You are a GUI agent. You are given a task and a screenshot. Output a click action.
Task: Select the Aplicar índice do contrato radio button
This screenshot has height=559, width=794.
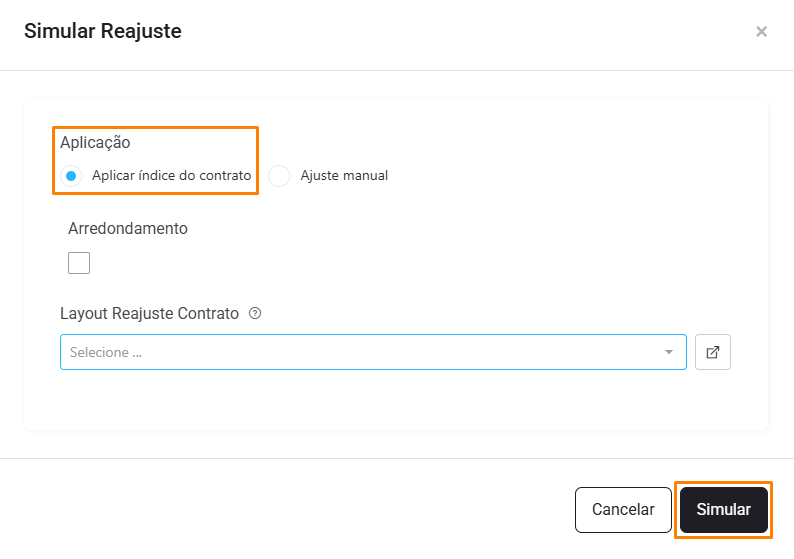tap(71, 176)
